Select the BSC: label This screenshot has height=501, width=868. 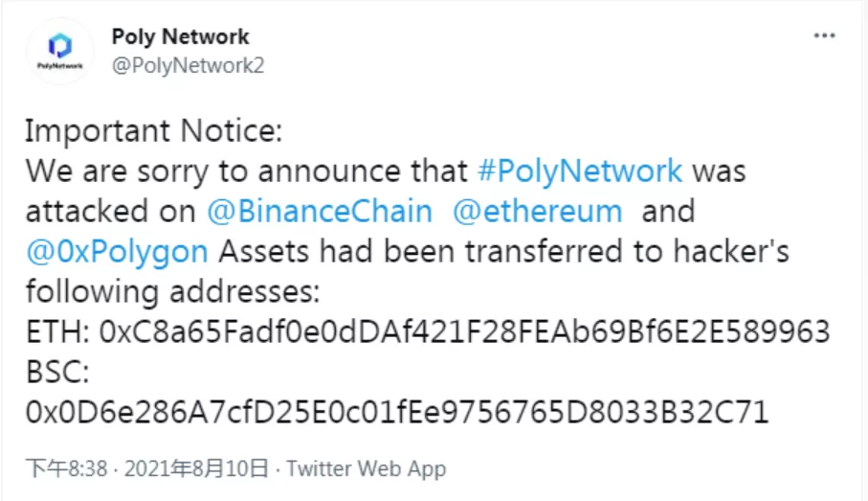point(57,372)
